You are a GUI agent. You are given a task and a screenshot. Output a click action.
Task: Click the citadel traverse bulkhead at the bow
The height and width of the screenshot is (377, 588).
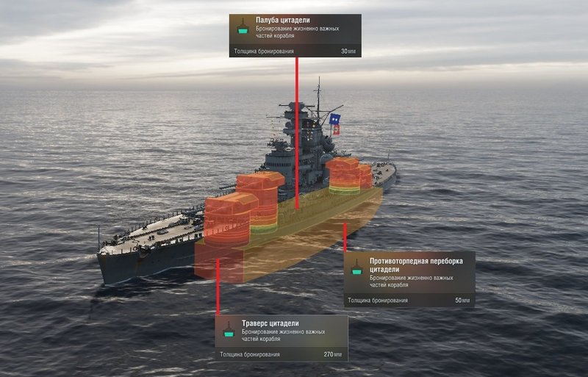pyautogui.click(x=218, y=262)
